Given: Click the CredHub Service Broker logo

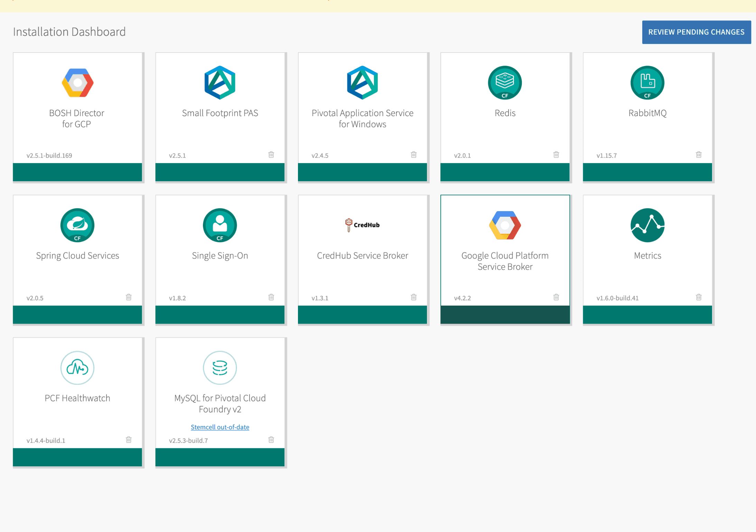Looking at the screenshot, I should (362, 224).
